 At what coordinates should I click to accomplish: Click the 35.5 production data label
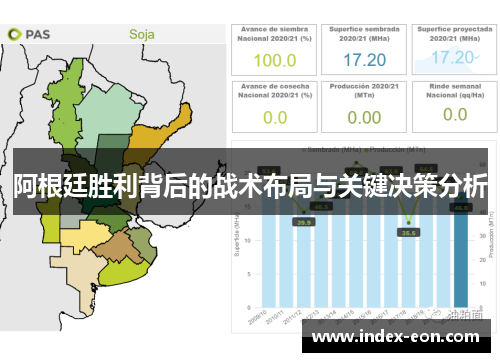(409, 233)
